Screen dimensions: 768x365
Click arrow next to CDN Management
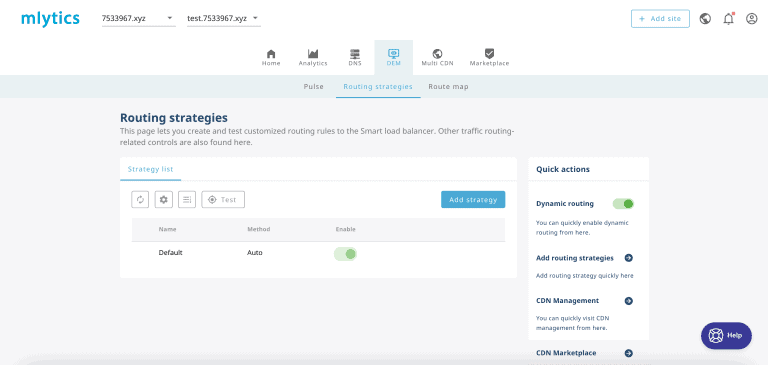click(x=629, y=301)
